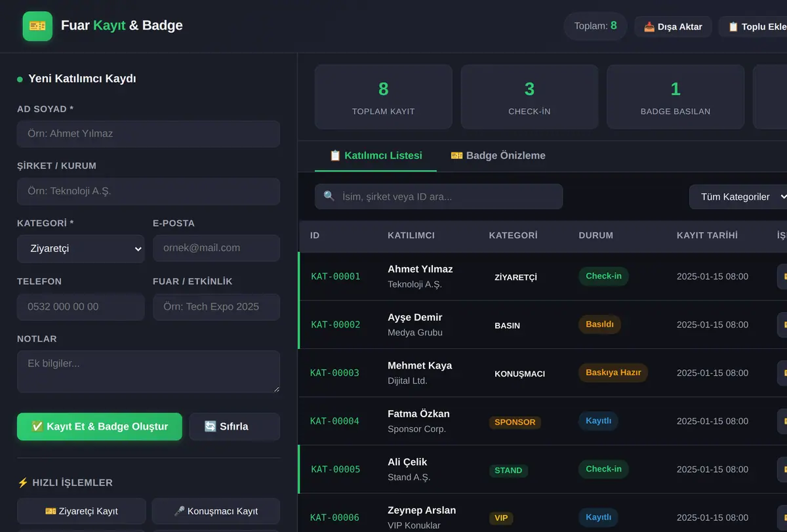Click the name Ayşe Demir
Screen dimensions: 787x532
[415, 317]
